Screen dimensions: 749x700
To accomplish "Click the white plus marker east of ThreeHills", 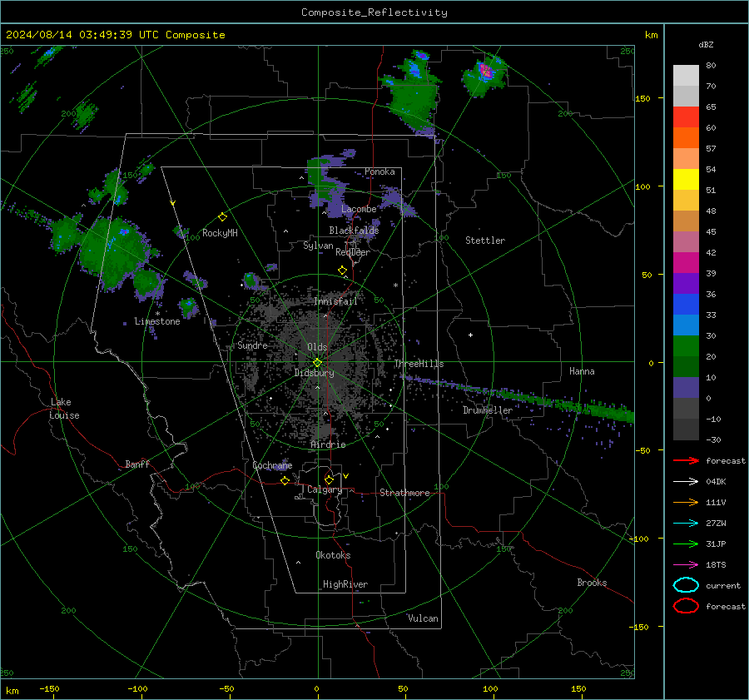I will [470, 335].
